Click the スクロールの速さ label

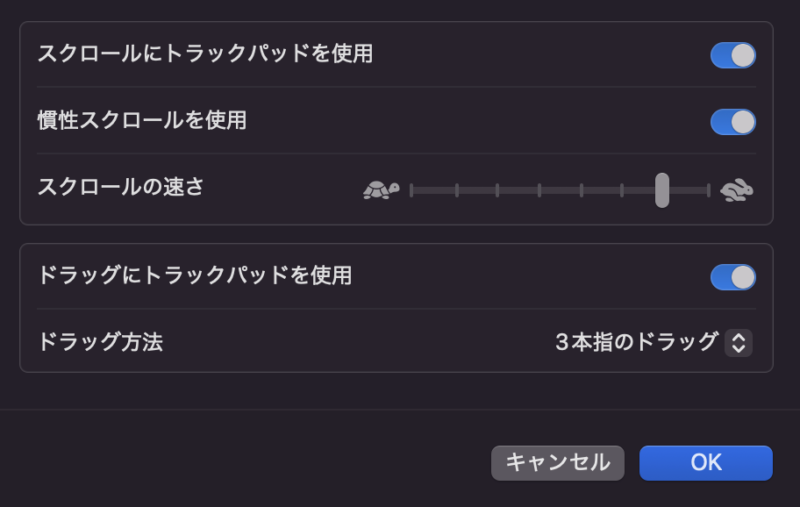tap(121, 187)
